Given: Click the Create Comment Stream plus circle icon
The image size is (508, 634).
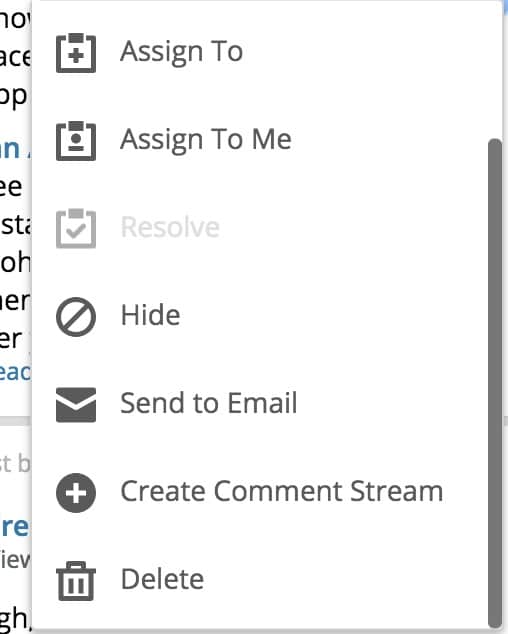Looking at the screenshot, I should [76, 492].
